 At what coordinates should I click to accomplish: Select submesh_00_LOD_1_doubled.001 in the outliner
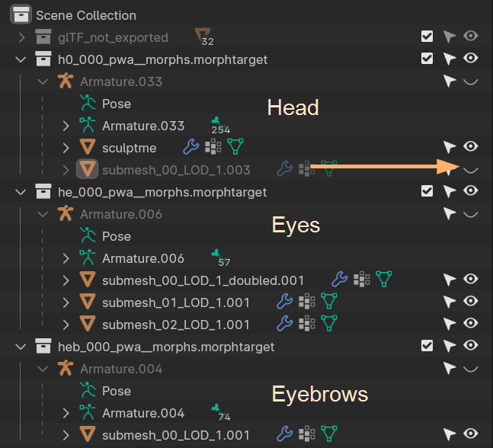coord(203,280)
